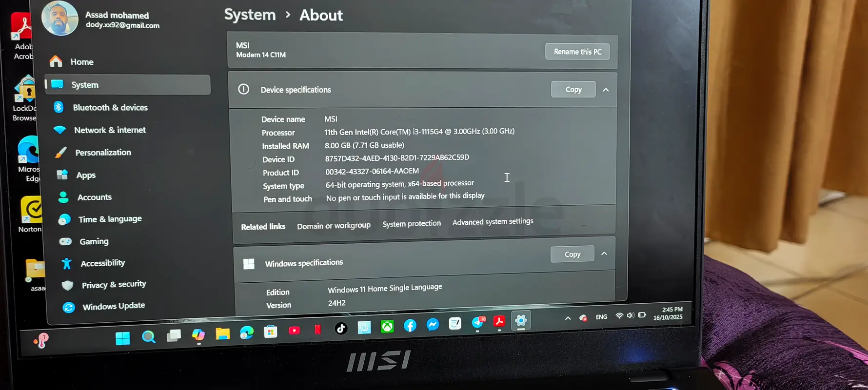Open Facebook taskbar icon
The height and width of the screenshot is (390, 868).
pyautogui.click(x=410, y=326)
